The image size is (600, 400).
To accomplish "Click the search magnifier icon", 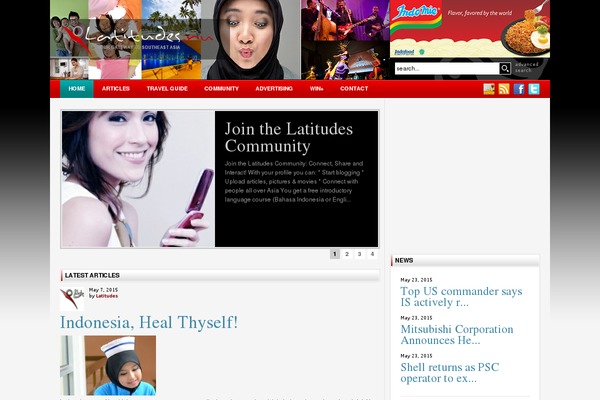I will pos(505,69).
